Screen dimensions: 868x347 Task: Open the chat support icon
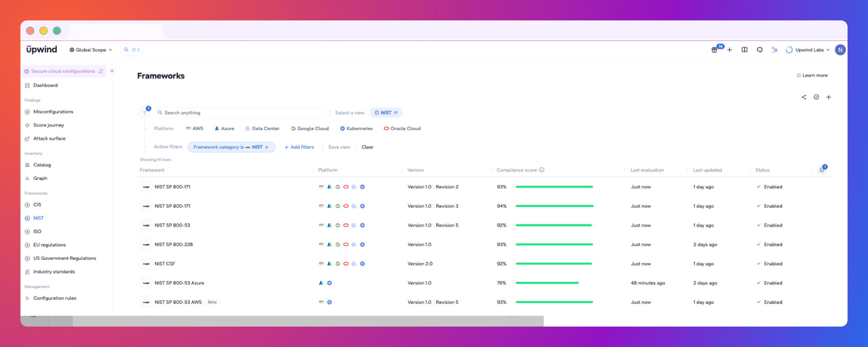pos(760,50)
